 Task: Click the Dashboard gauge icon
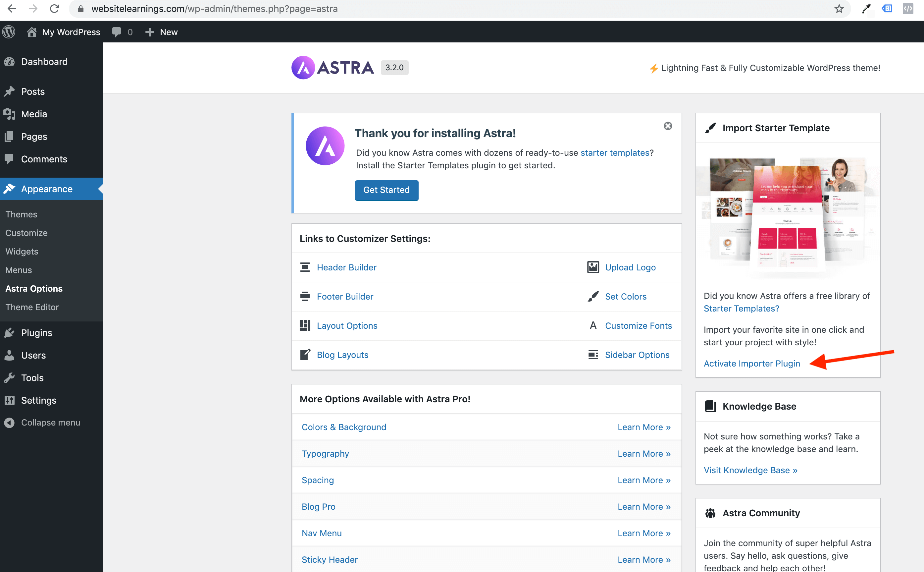tap(10, 62)
